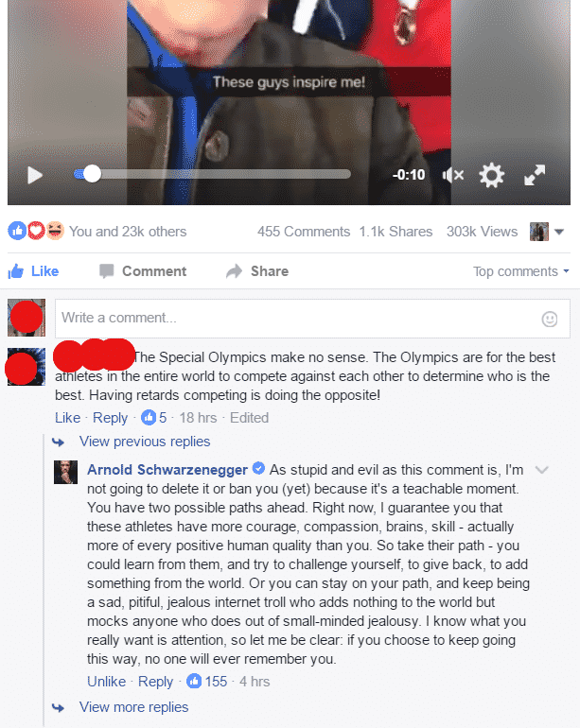Open the Top comments sorting dropdown
This screenshot has width=580, height=728.
[521, 271]
